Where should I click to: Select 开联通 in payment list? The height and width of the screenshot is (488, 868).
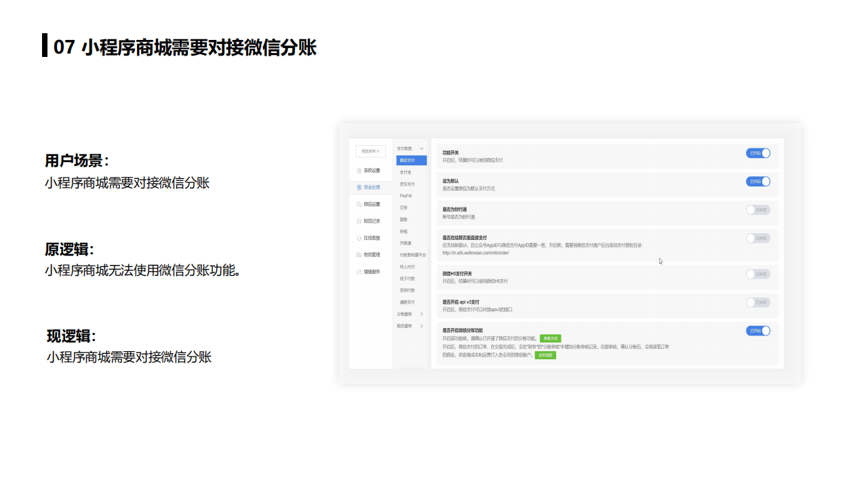[x=406, y=243]
